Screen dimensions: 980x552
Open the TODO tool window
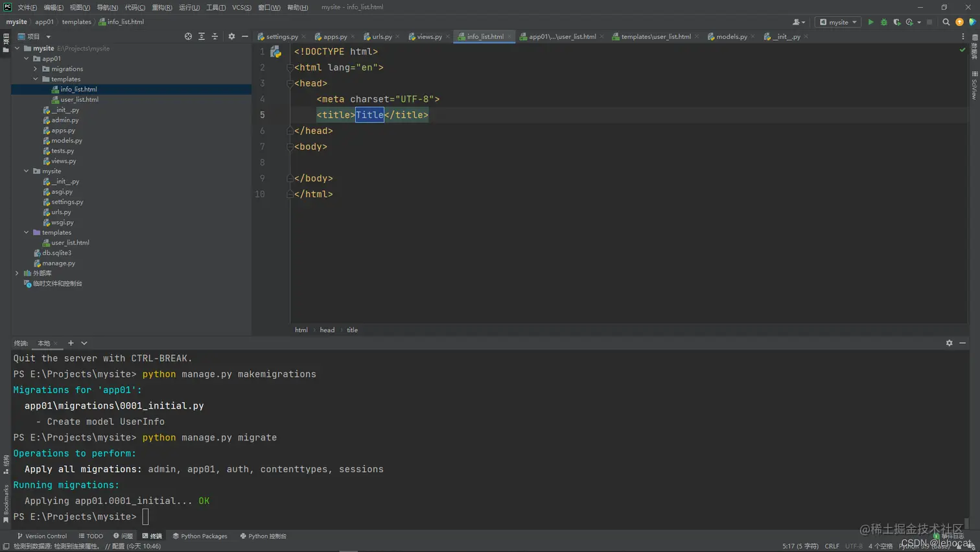click(x=91, y=536)
